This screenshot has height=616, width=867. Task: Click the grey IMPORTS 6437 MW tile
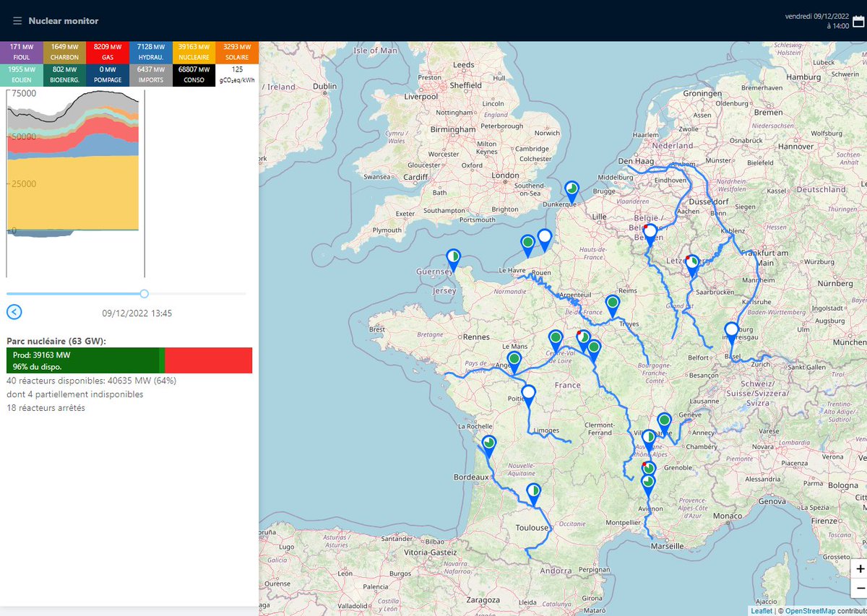(x=151, y=75)
